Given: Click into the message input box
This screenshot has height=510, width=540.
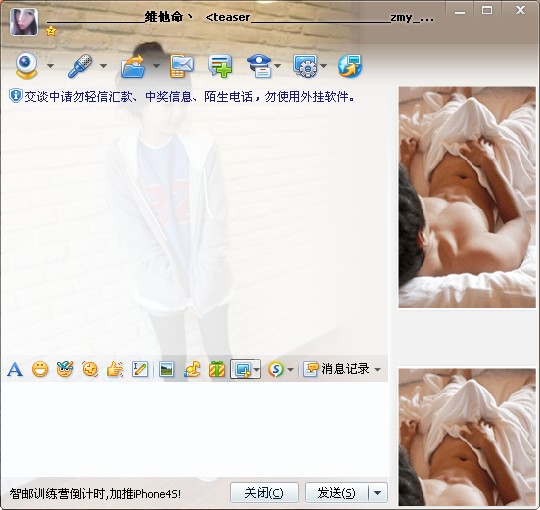Looking at the screenshot, I should point(194,429).
